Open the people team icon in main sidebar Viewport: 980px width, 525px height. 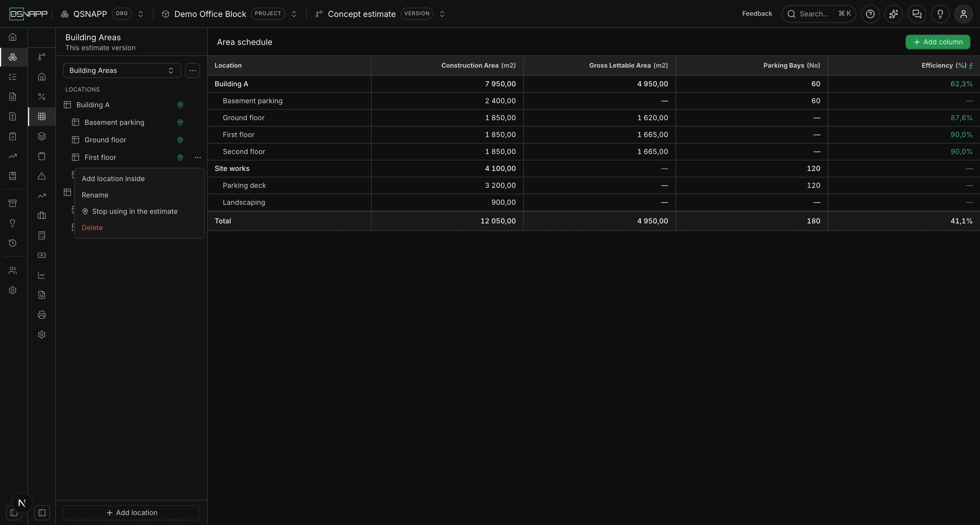[x=13, y=270]
